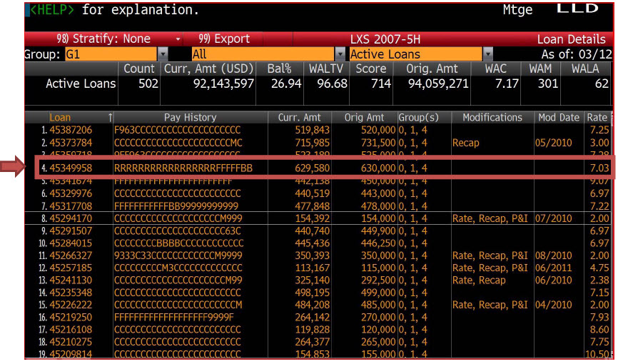Click the sort arrow in Loan header

(x=109, y=118)
